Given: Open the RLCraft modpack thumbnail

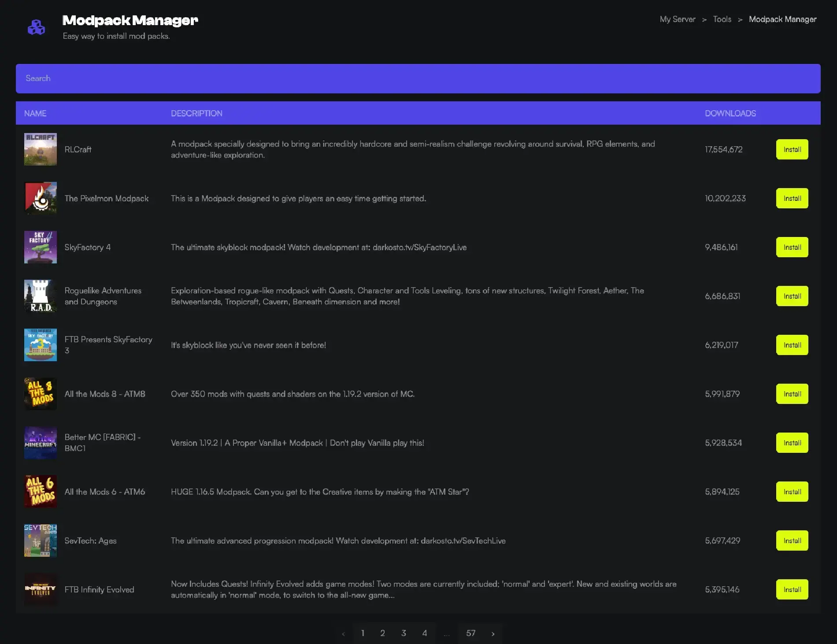Looking at the screenshot, I should [x=40, y=149].
